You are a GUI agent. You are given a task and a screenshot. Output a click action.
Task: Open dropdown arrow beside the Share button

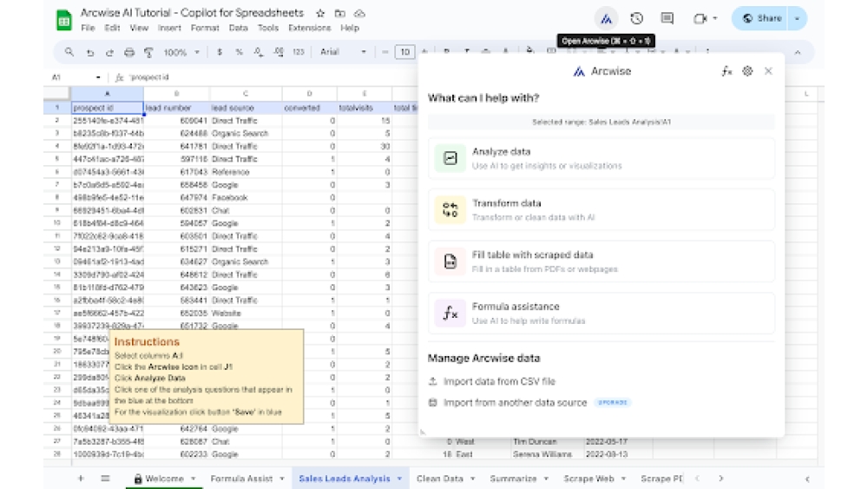(797, 18)
